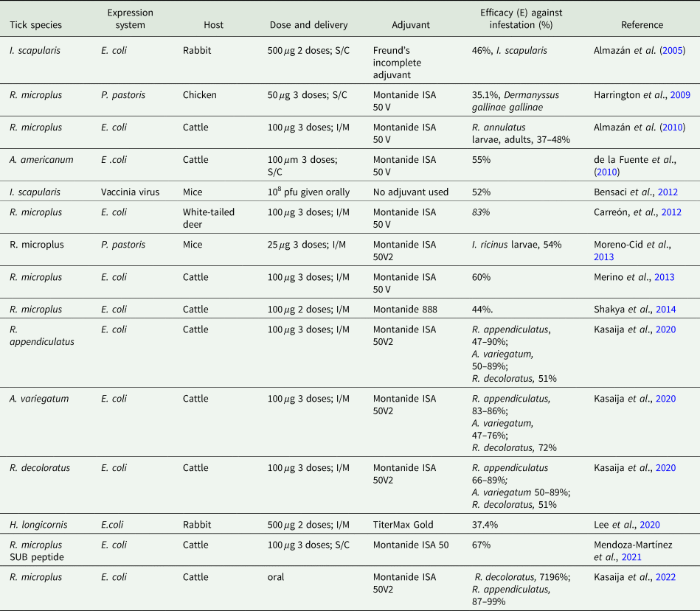Open Kasaija 2020 link in R. appendiculatus row
The width and height of the screenshot is (700, 611).
point(665,329)
